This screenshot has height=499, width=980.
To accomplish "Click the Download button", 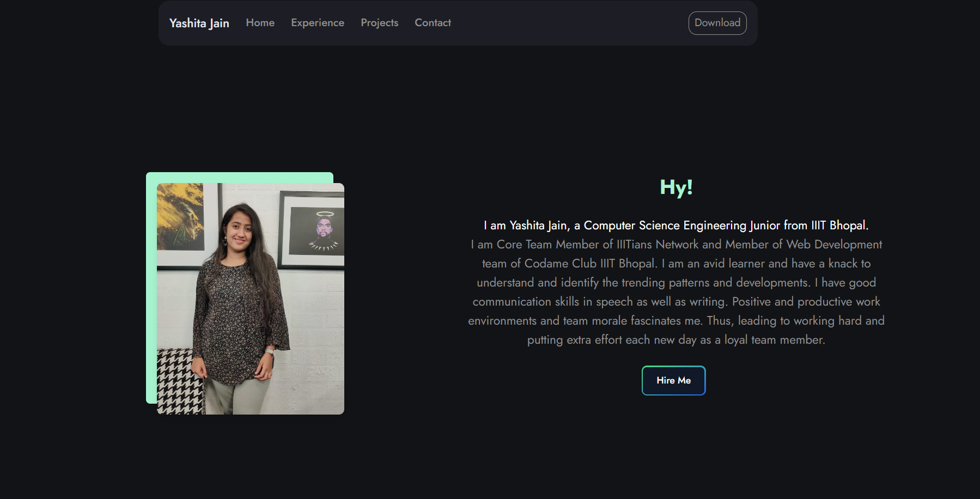I will (x=717, y=23).
